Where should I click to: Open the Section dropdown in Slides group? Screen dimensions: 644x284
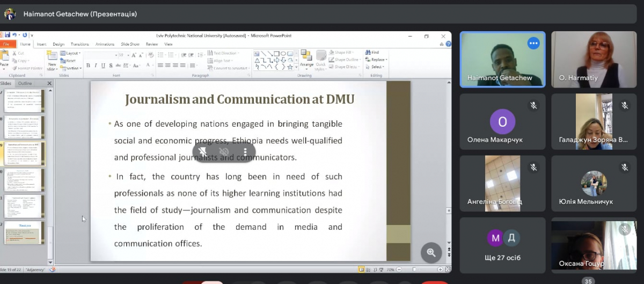click(x=72, y=68)
